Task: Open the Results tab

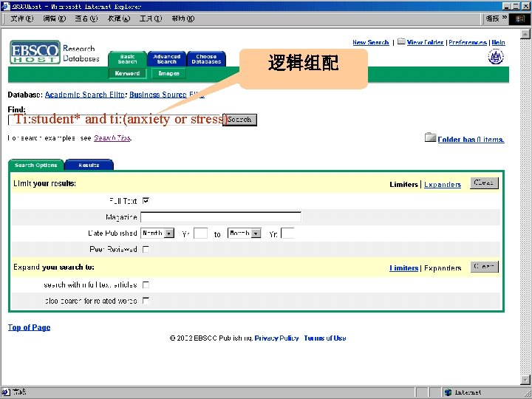Action: 89,165
